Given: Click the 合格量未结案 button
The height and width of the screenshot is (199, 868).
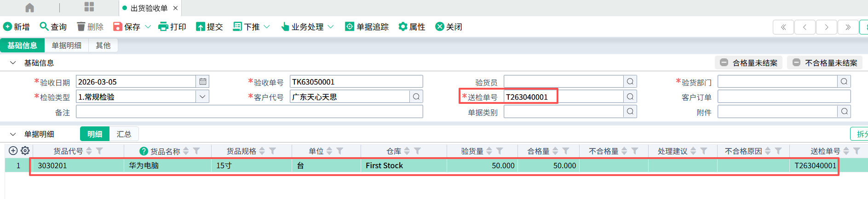Looking at the screenshot, I should (x=748, y=63).
